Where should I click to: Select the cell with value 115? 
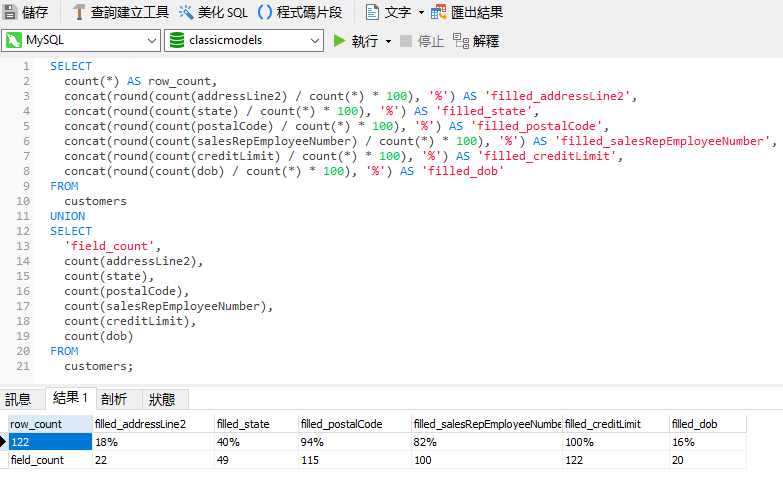click(355, 460)
